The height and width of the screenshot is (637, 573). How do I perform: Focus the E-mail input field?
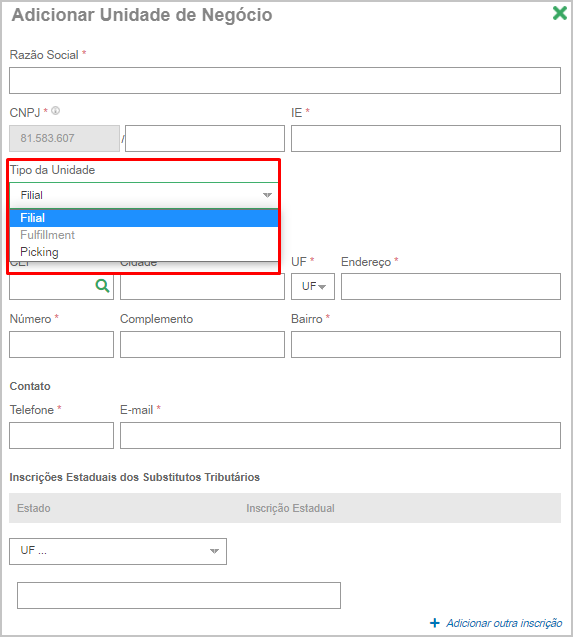[x=341, y=436]
